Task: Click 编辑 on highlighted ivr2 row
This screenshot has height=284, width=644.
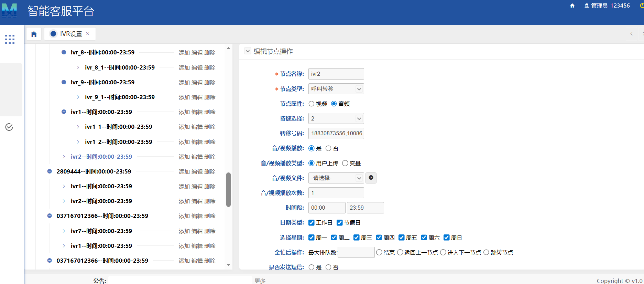Action: [197, 157]
